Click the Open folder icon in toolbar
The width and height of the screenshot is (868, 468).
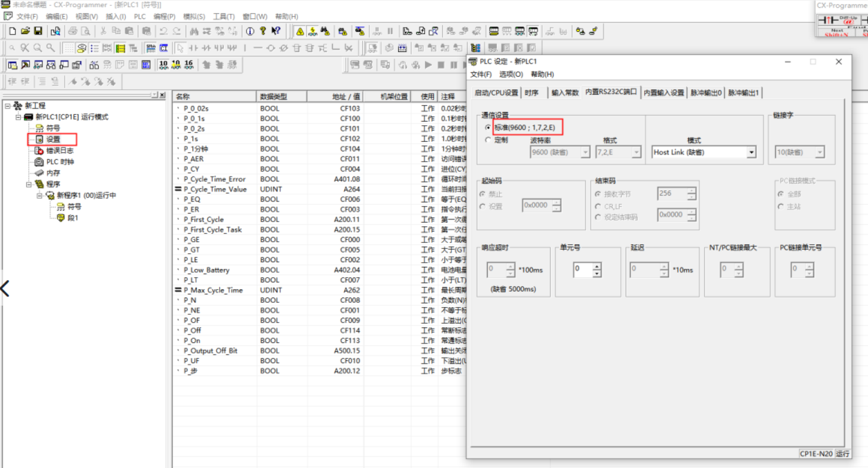pos(25,31)
